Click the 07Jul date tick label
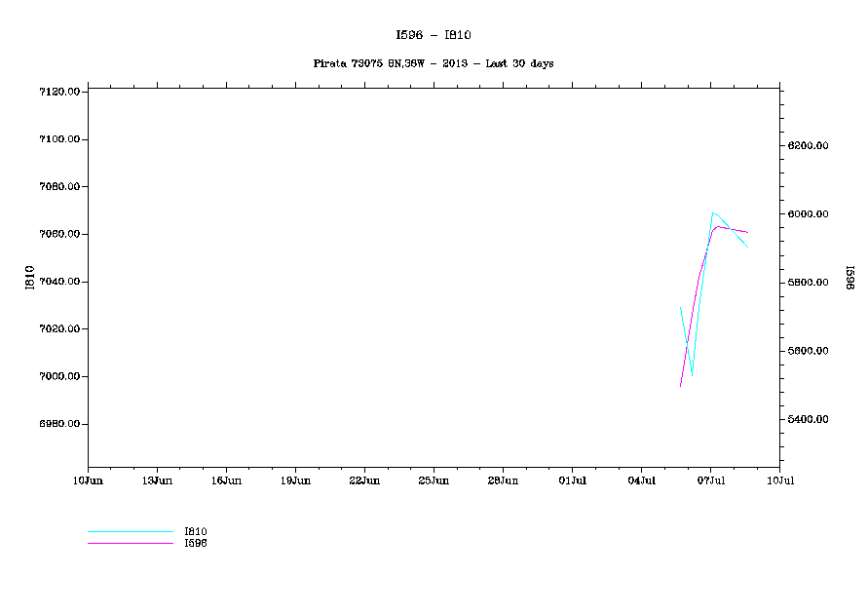The width and height of the screenshot is (868, 614). (x=710, y=480)
